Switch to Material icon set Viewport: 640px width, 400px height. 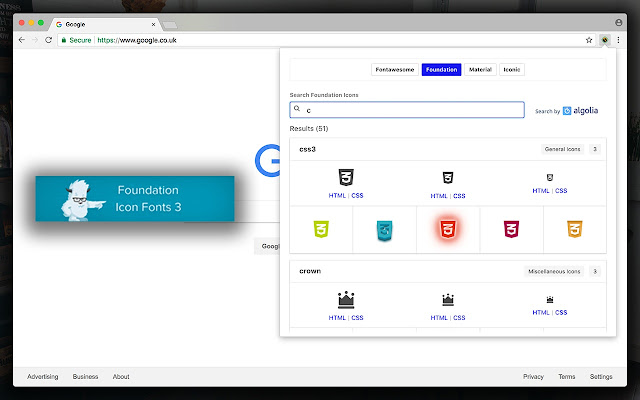(x=480, y=70)
